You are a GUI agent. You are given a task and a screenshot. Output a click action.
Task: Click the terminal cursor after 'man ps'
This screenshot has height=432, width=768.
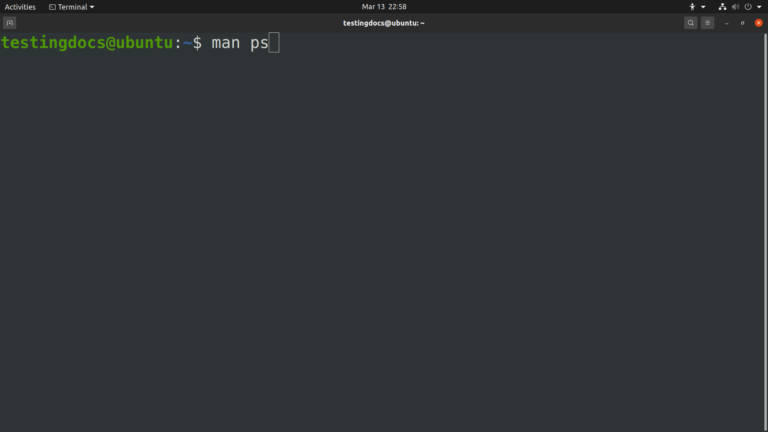point(274,43)
